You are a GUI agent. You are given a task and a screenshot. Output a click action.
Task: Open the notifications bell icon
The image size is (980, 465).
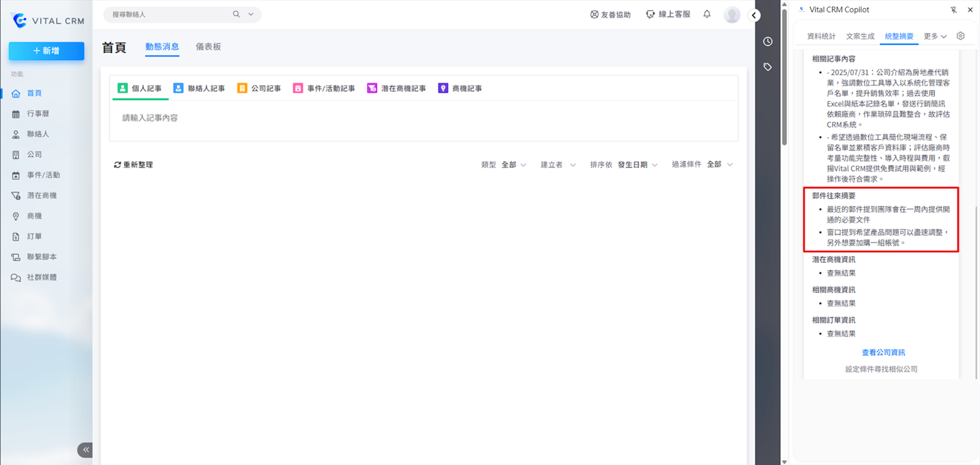[x=707, y=14]
